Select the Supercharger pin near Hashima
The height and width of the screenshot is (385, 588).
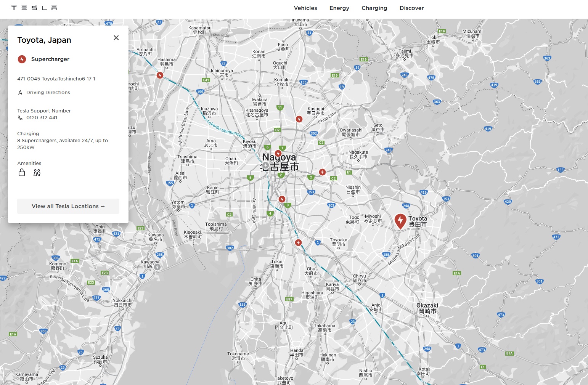(x=160, y=75)
